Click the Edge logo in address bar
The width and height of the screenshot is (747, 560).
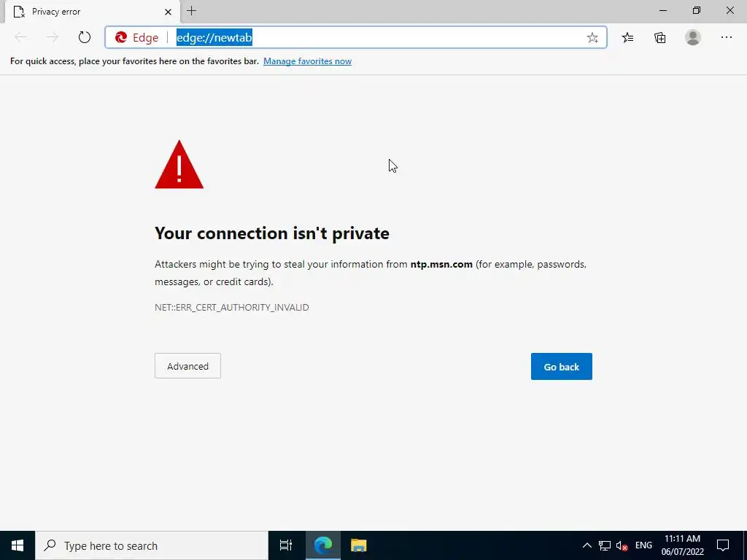click(x=121, y=37)
